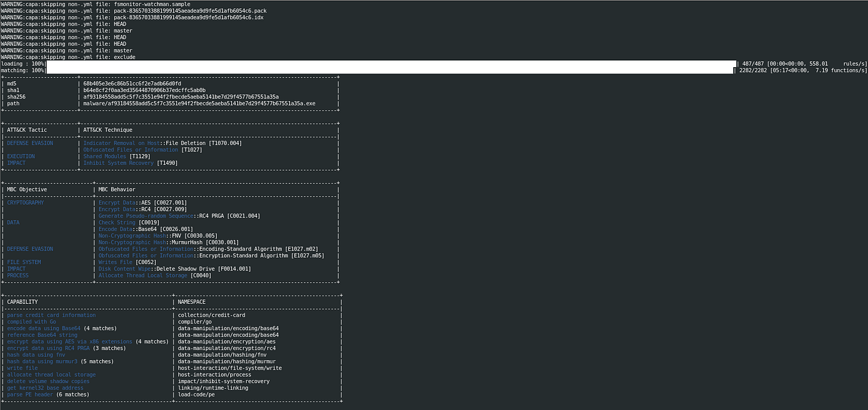Screen dimensions: 868x410
Task: Click Obfuscated Files or Information [T1027]
Action: pyautogui.click(x=143, y=150)
